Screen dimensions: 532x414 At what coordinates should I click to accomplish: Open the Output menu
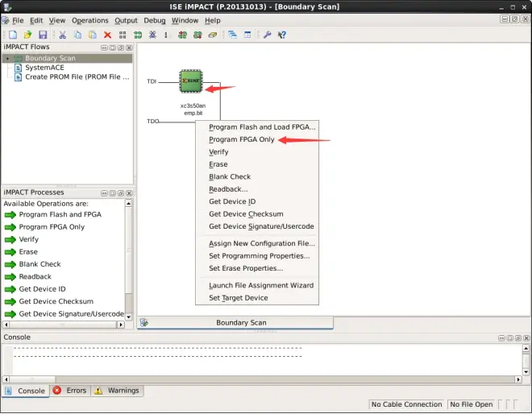[126, 20]
